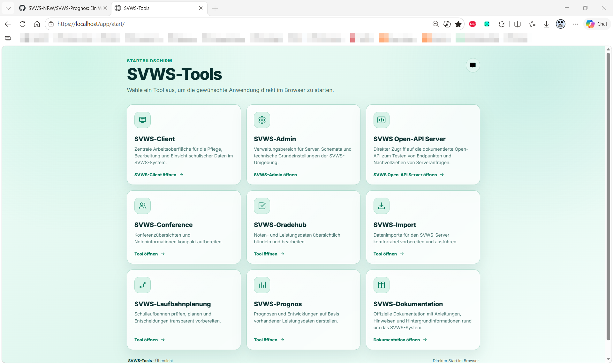Click the page vertical scrollbar
613x364 pixels.
(608, 196)
